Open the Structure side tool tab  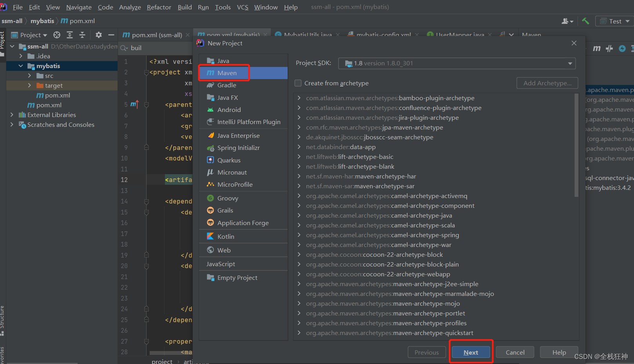point(2,320)
